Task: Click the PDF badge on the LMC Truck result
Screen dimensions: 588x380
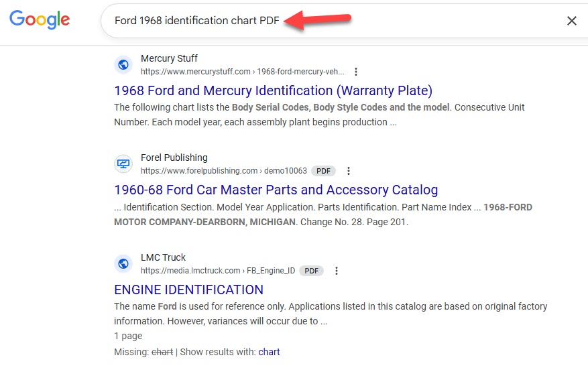Action: click(311, 271)
